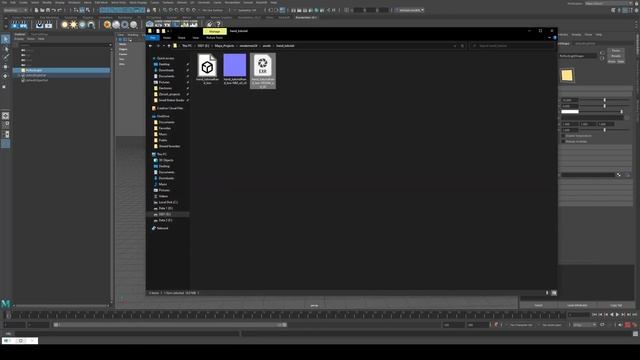Click the yellow Manage contextual tab
Image resolution: width=640 pixels, height=360 pixels.
tap(214, 31)
